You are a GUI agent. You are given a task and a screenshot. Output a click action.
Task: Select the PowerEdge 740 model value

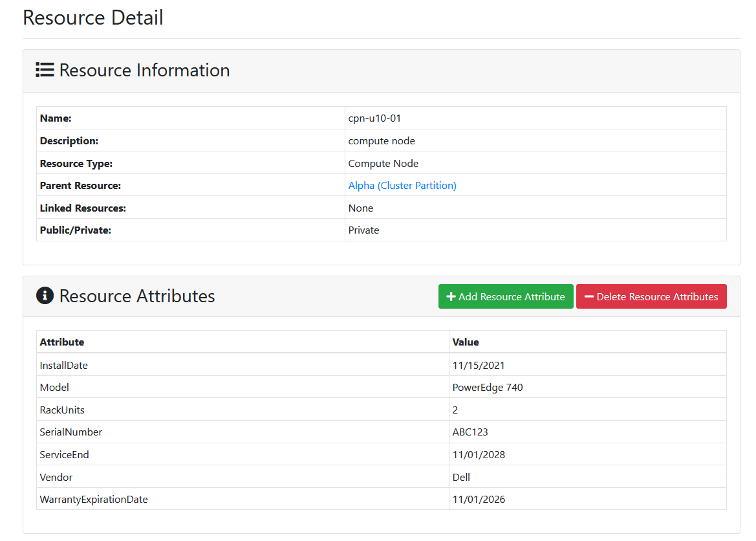click(x=488, y=387)
